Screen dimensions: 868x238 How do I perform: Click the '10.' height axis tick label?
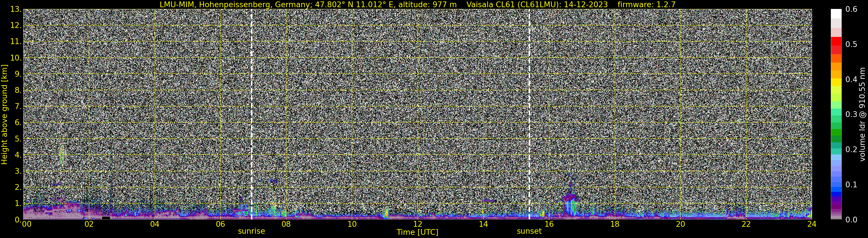[16, 58]
